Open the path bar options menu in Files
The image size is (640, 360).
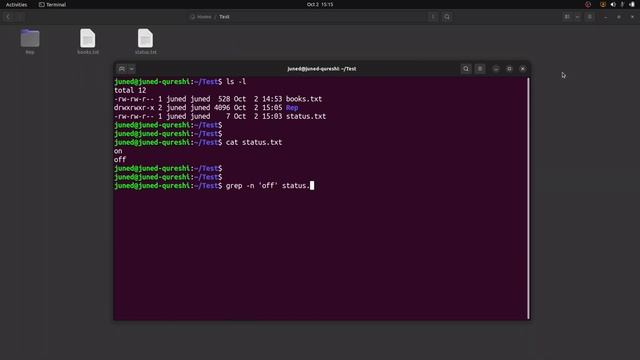coord(433,17)
